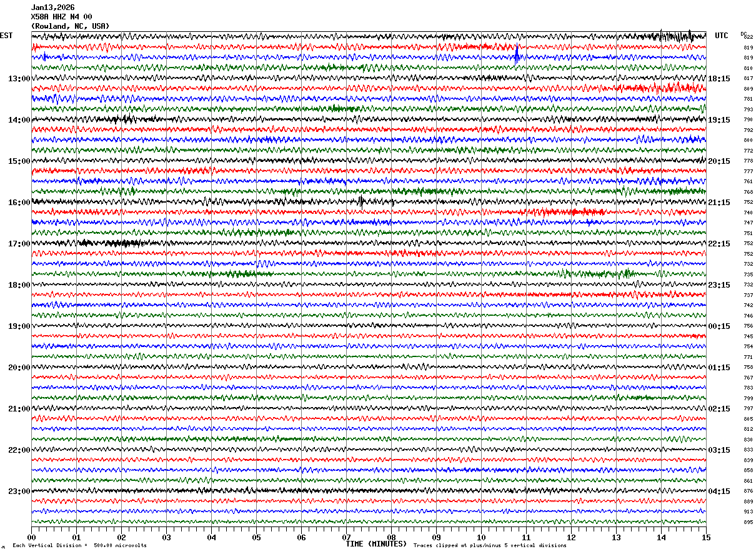Click minute axis tick label "12"
The height and width of the screenshot is (554, 756).
(x=571, y=537)
